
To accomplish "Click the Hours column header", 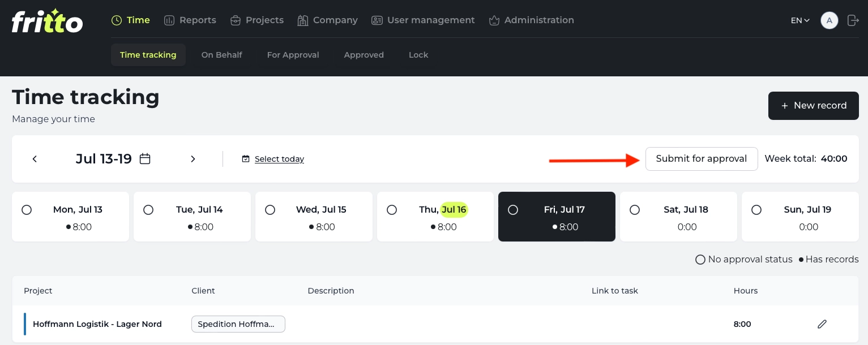I will pos(746,291).
